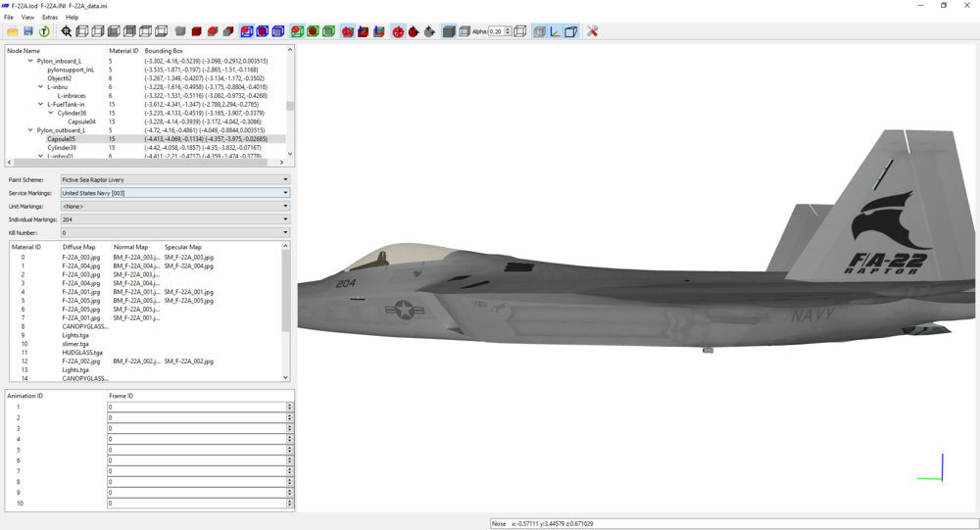Open the File menu
Viewport: 980px width, 530px height.
tap(9, 18)
